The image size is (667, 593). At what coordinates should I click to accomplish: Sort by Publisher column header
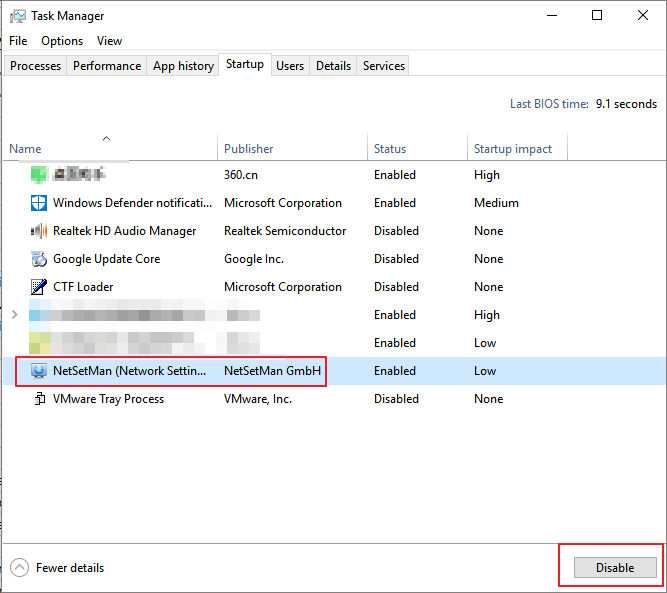click(249, 149)
